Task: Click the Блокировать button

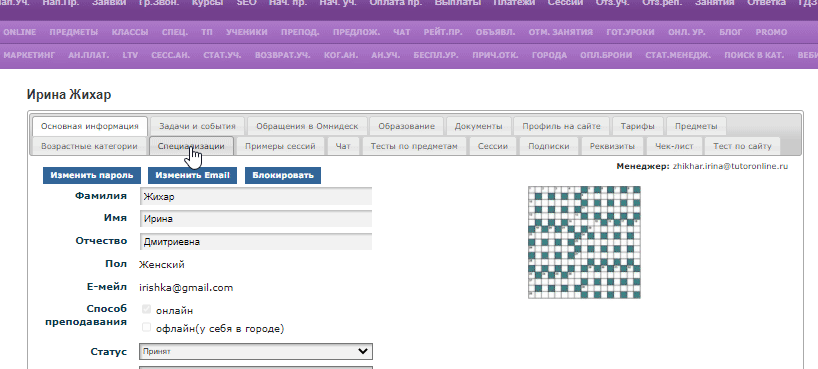Action: 283,175
